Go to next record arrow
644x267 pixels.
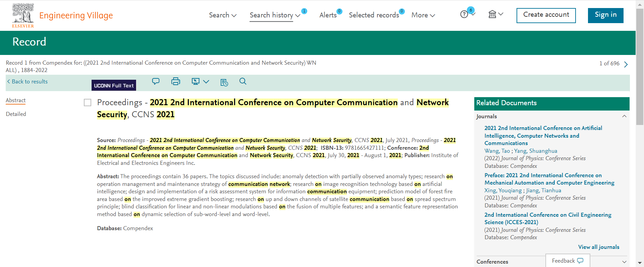pyautogui.click(x=626, y=64)
